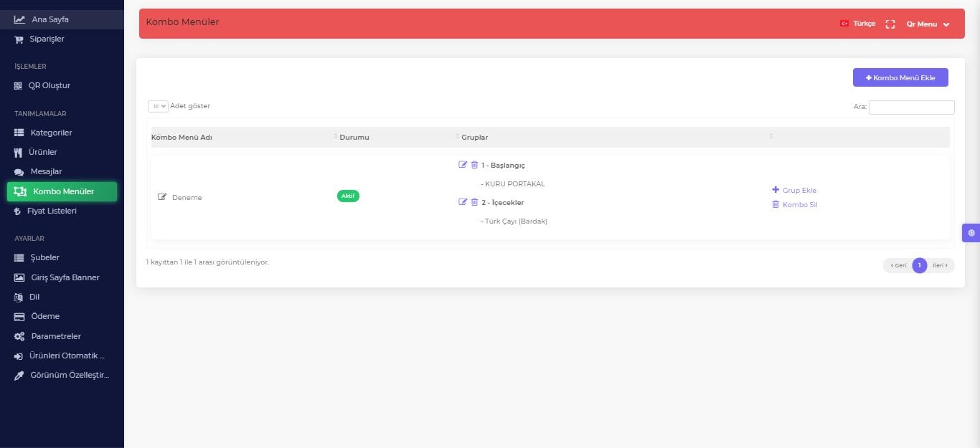Click Kombo Menü Ekle button
Viewport: 980px width, 448px height.
pyautogui.click(x=900, y=77)
